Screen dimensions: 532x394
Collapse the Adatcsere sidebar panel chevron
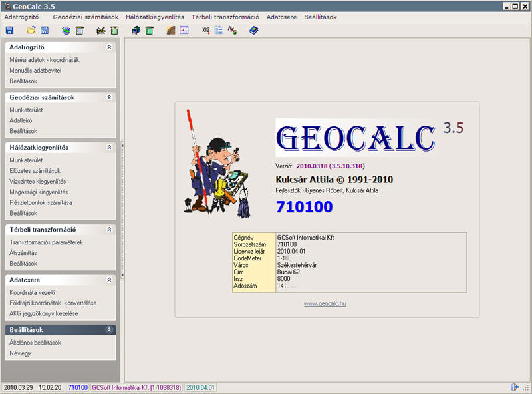pyautogui.click(x=109, y=280)
